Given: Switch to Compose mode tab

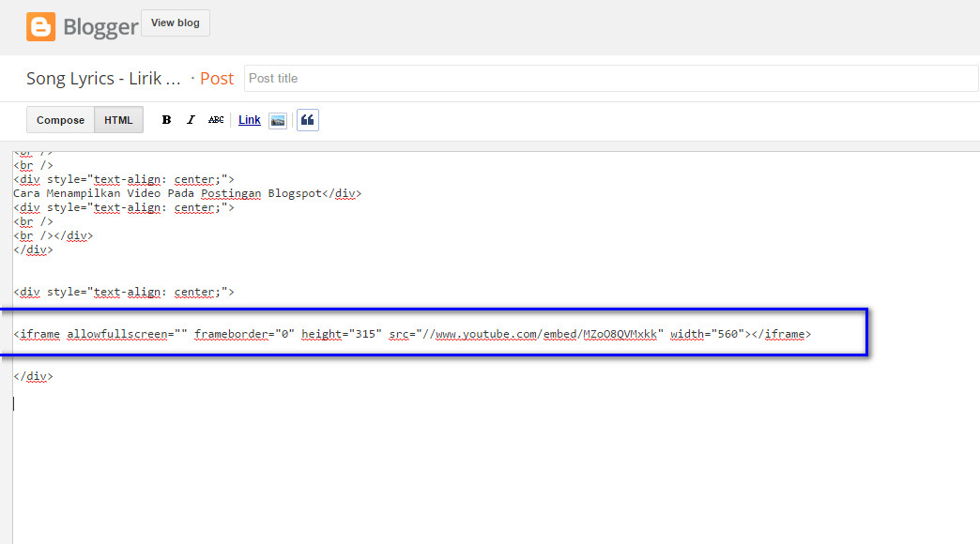Looking at the screenshot, I should pos(61,120).
